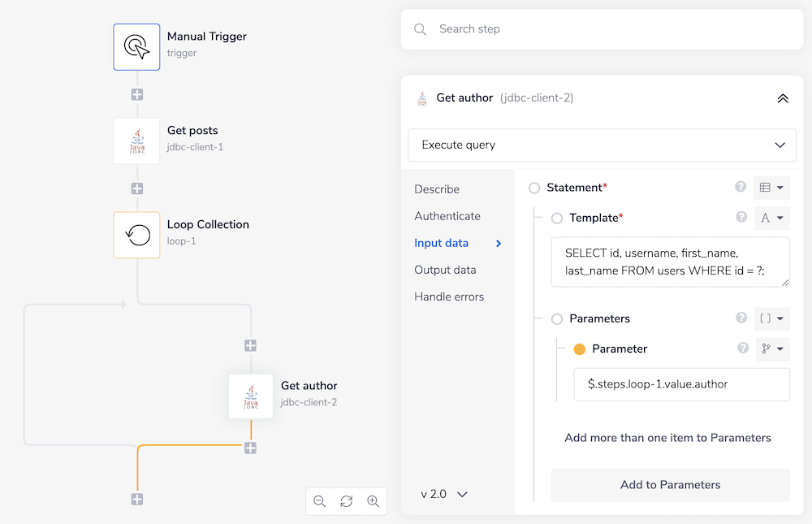
Task: Select the Manual Trigger step icon
Action: click(x=136, y=46)
